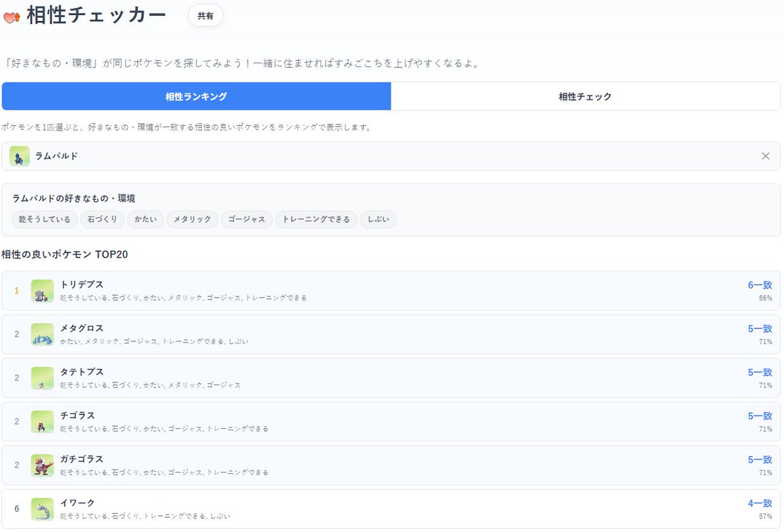Click the タテトプス sprite icon
Viewport: 784px width, 532px height.
[42, 378]
